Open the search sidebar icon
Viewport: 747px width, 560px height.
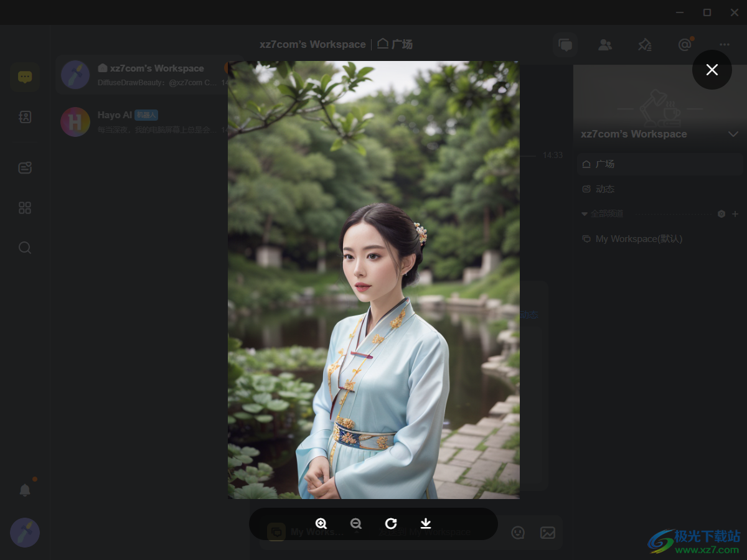[25, 248]
